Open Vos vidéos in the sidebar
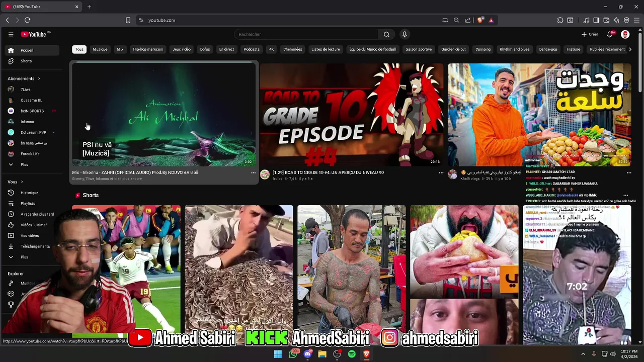This screenshot has width=644, height=362. click(32, 236)
